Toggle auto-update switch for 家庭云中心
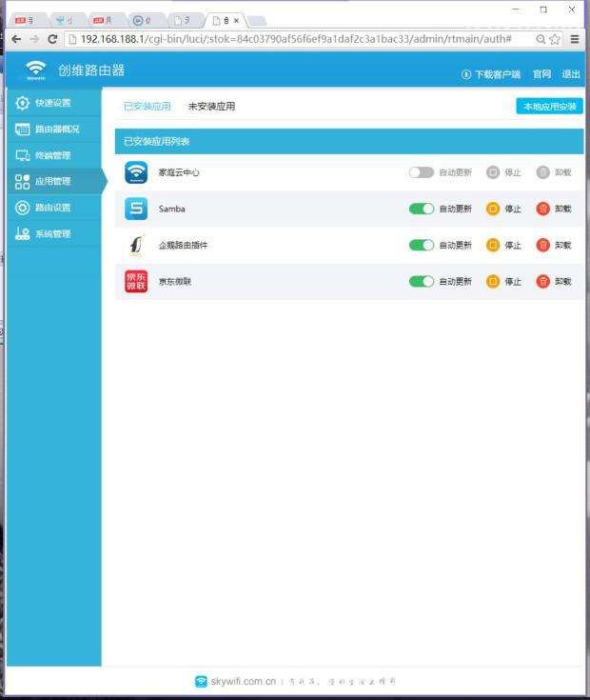590x700 pixels. [x=422, y=172]
